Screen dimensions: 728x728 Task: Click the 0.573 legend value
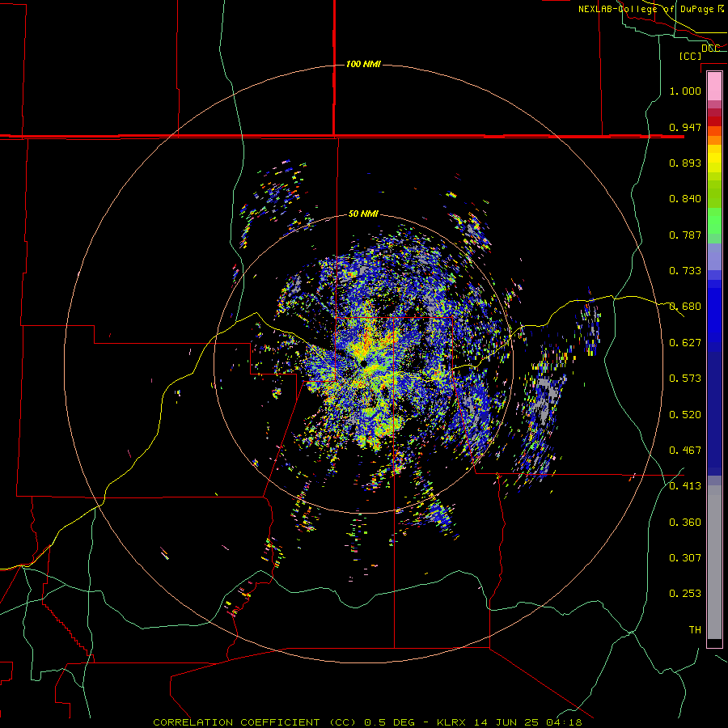point(685,379)
